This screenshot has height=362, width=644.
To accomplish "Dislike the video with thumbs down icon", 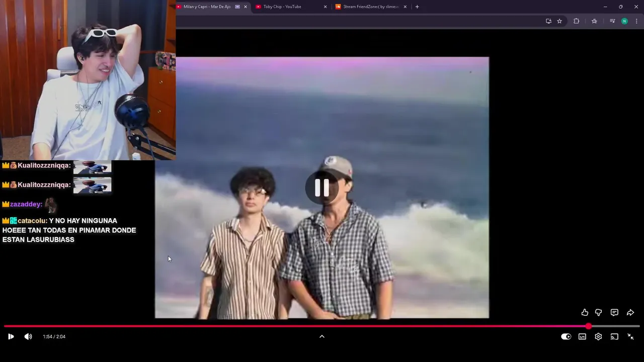I will (x=599, y=312).
